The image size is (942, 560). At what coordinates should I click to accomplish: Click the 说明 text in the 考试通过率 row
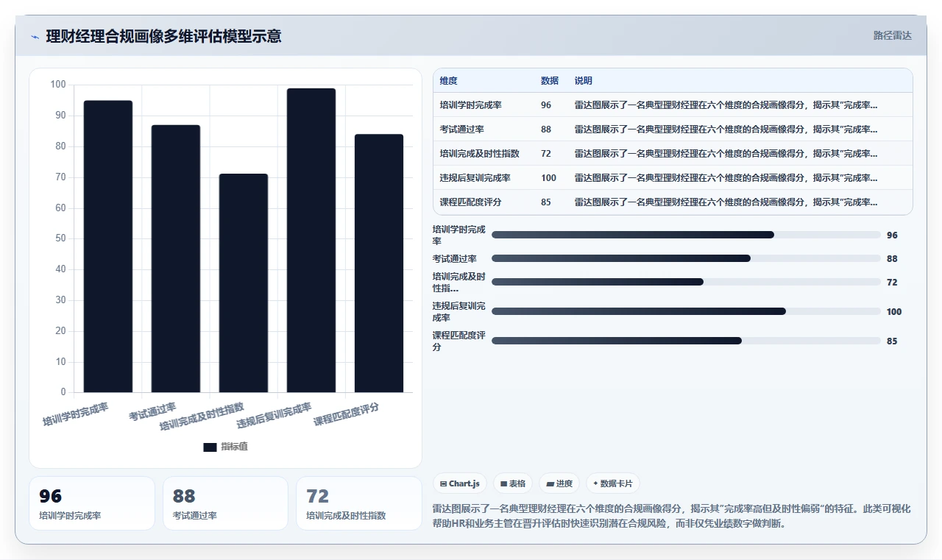726,130
